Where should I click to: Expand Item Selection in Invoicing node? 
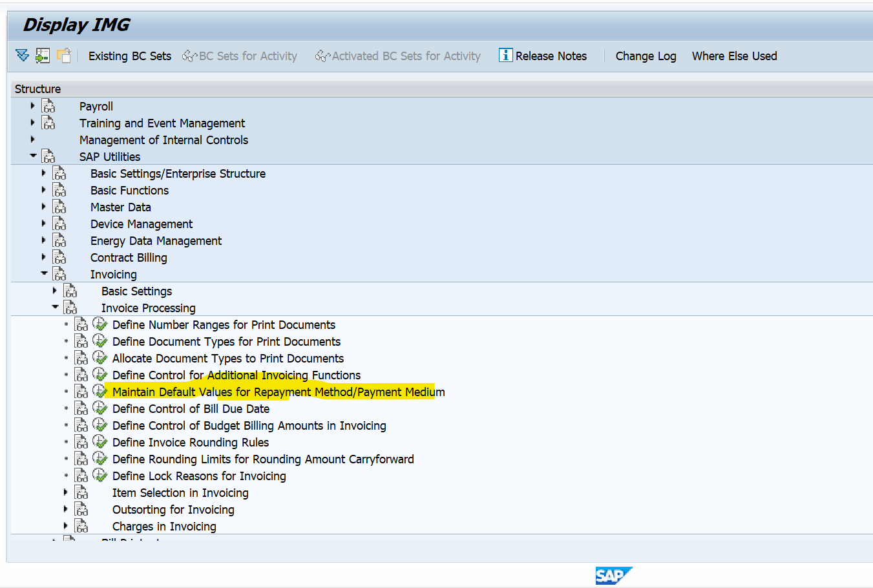point(65,492)
